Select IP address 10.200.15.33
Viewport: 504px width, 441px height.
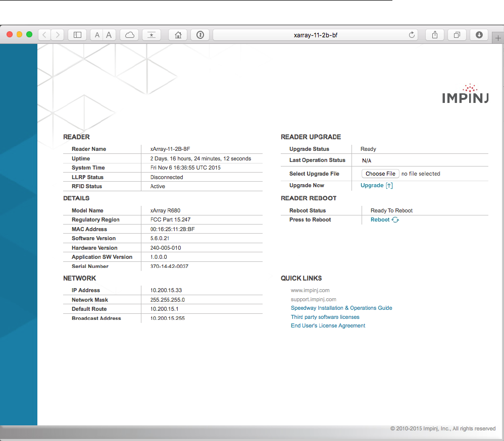166,290
